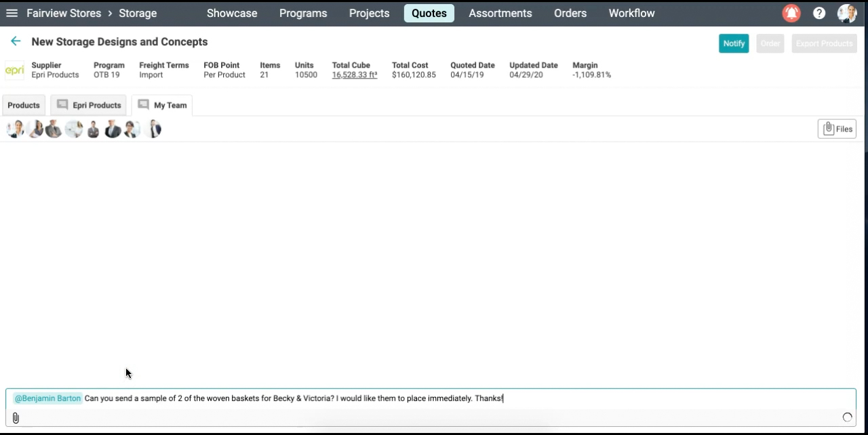The image size is (868, 435).
Task: Open the Workflow section
Action: [631, 13]
